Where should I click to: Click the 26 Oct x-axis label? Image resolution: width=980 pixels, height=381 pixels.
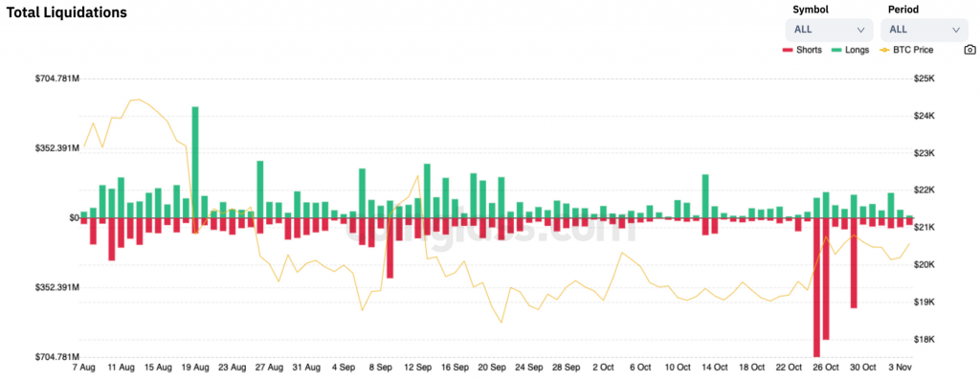click(826, 368)
